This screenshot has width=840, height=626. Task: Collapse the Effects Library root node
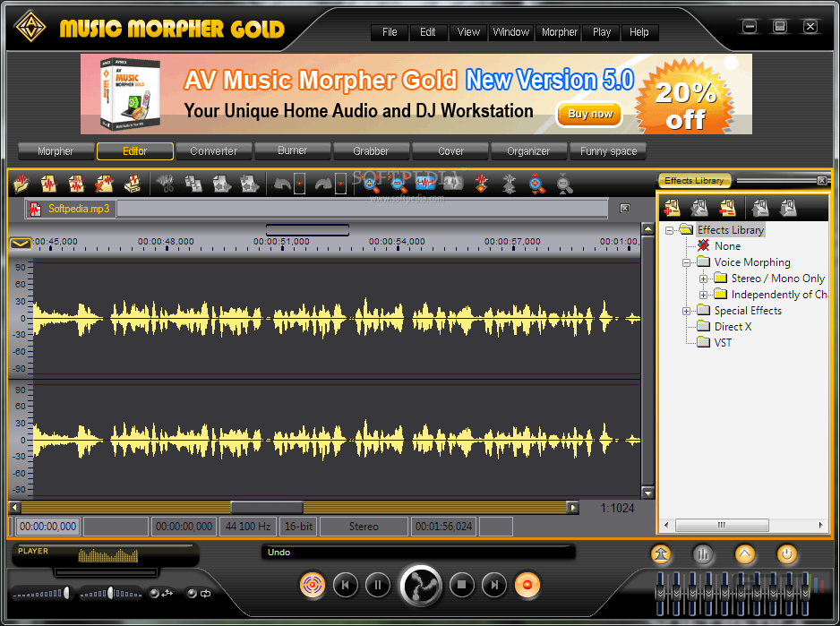(669, 230)
